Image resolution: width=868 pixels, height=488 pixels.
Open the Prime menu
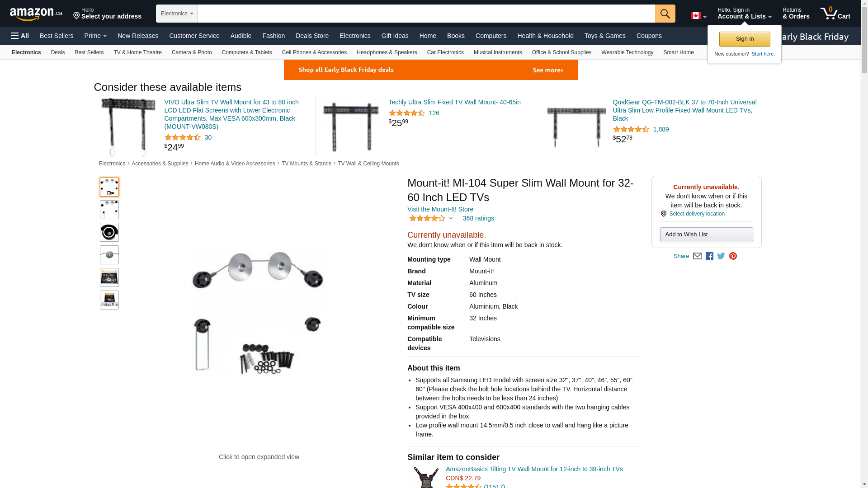[95, 36]
